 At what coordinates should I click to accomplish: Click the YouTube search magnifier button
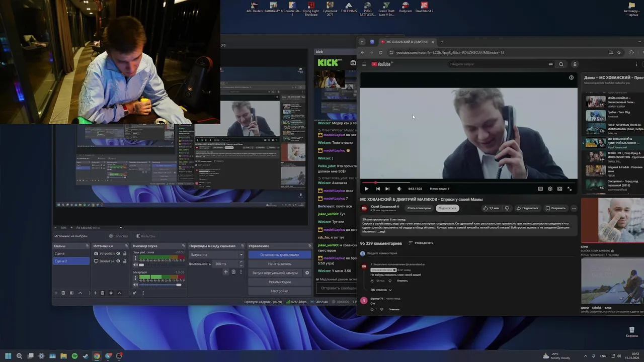[561, 64]
